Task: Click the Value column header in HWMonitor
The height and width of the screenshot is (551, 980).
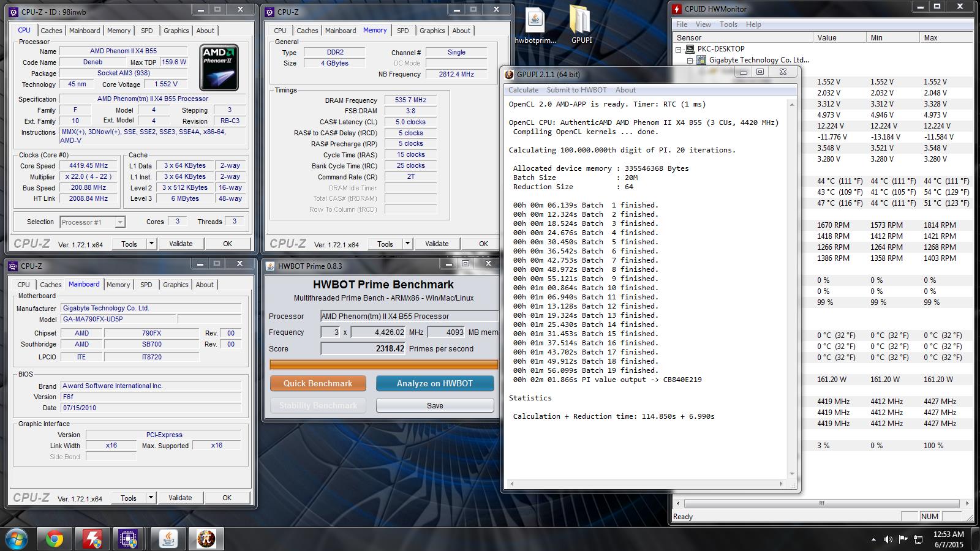Action: click(840, 37)
